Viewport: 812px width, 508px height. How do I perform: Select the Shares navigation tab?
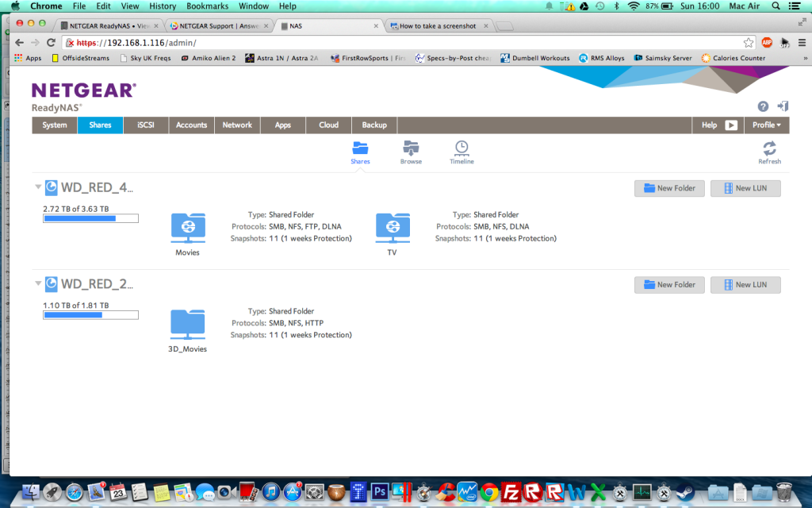coord(100,125)
